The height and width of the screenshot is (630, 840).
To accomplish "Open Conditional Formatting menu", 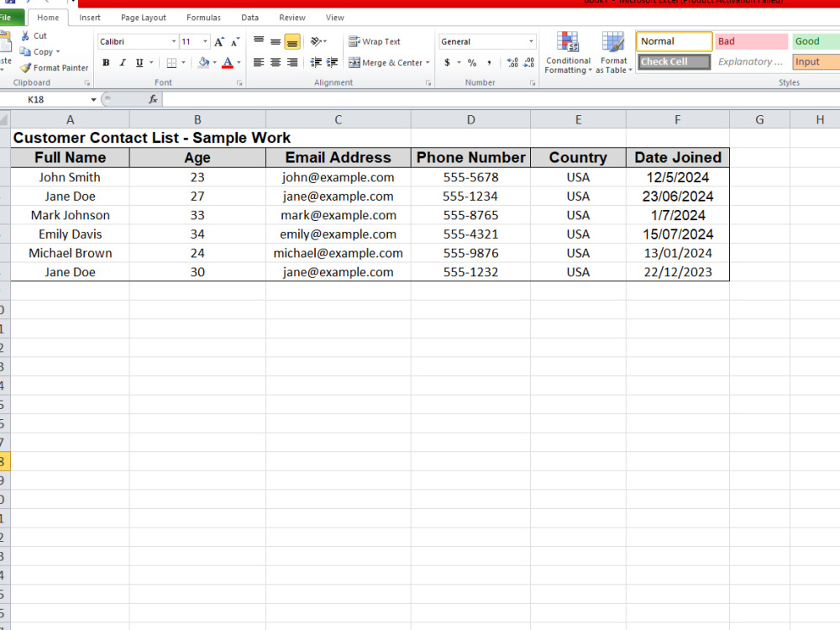I will 568,52.
